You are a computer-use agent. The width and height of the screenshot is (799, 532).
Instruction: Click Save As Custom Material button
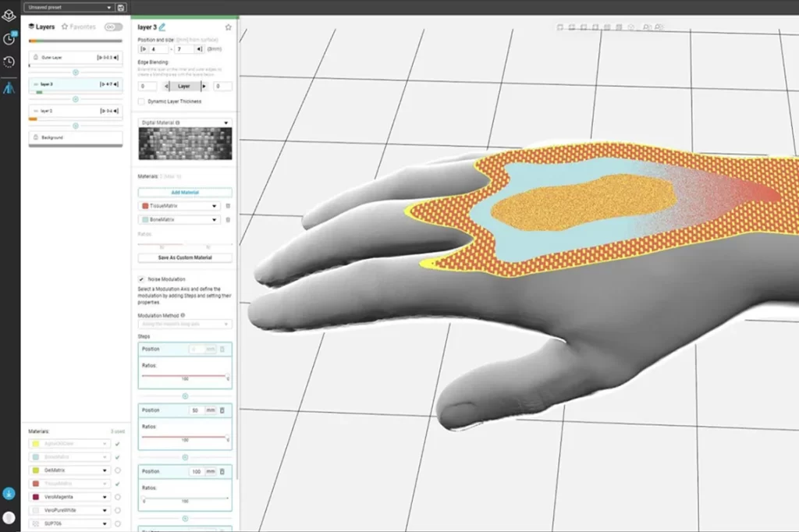pos(185,257)
